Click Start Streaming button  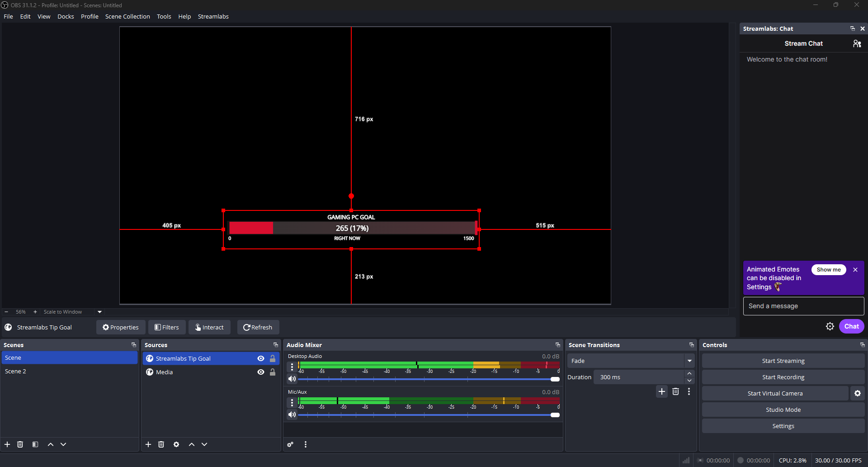pyautogui.click(x=783, y=361)
